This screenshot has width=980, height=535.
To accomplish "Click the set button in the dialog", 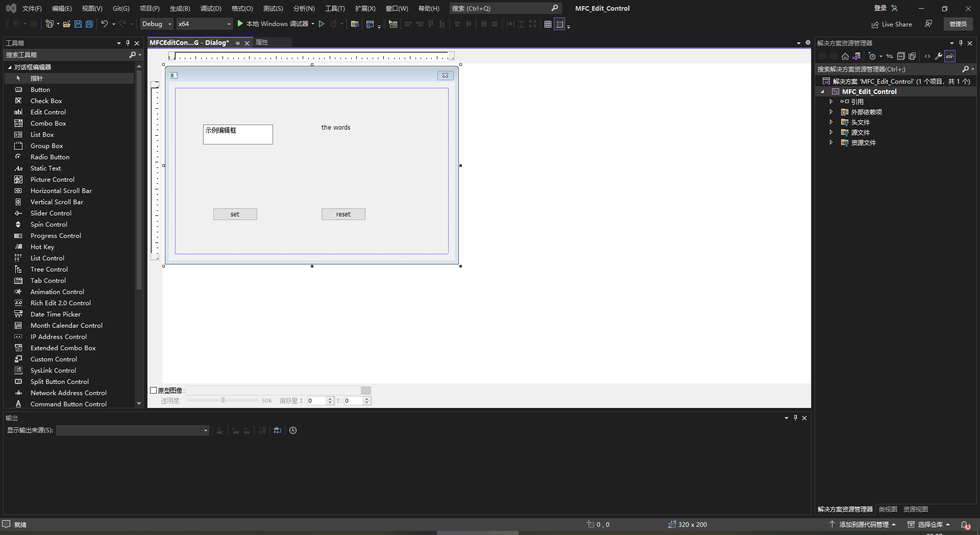I will tap(235, 214).
